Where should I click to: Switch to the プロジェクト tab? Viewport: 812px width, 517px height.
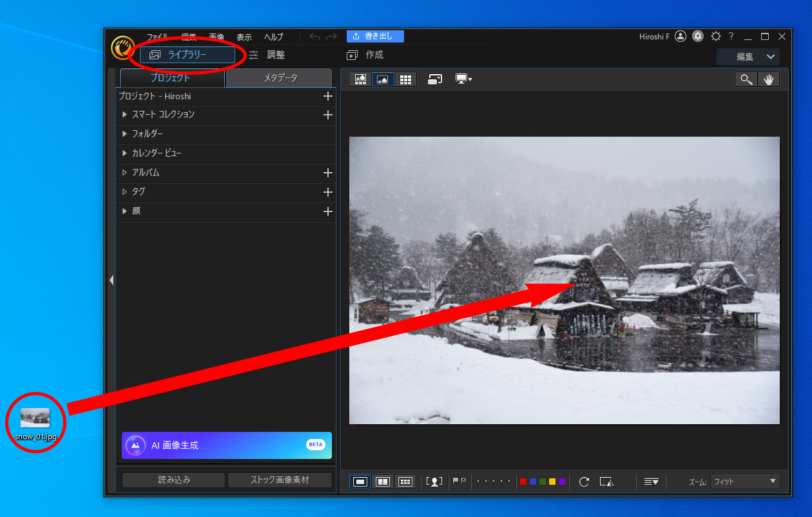coord(171,78)
